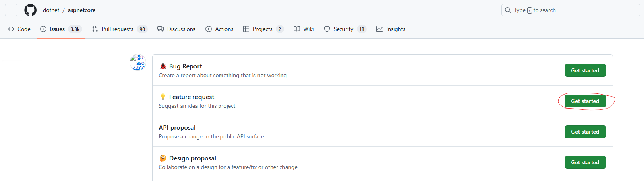Click 'Collaborate on a design' description
644x181 pixels.
point(228,167)
